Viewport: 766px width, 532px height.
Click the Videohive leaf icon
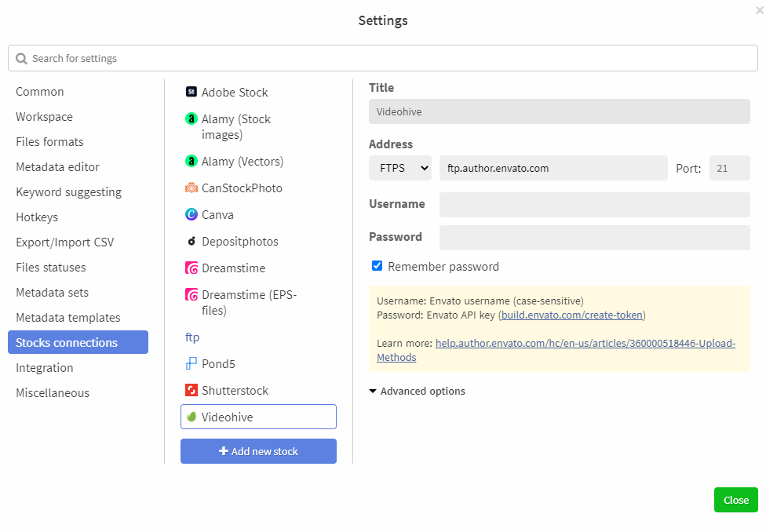[191, 417]
